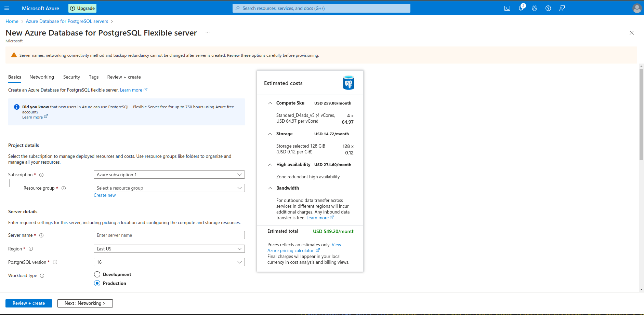Open Learn more link beside flexible server description
The height and width of the screenshot is (315, 644).
[x=133, y=90]
